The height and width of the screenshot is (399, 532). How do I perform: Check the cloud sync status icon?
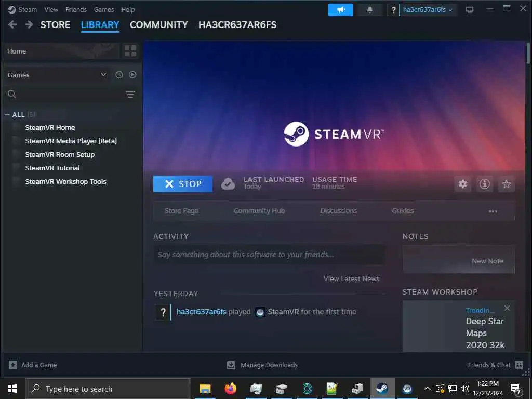(228, 184)
